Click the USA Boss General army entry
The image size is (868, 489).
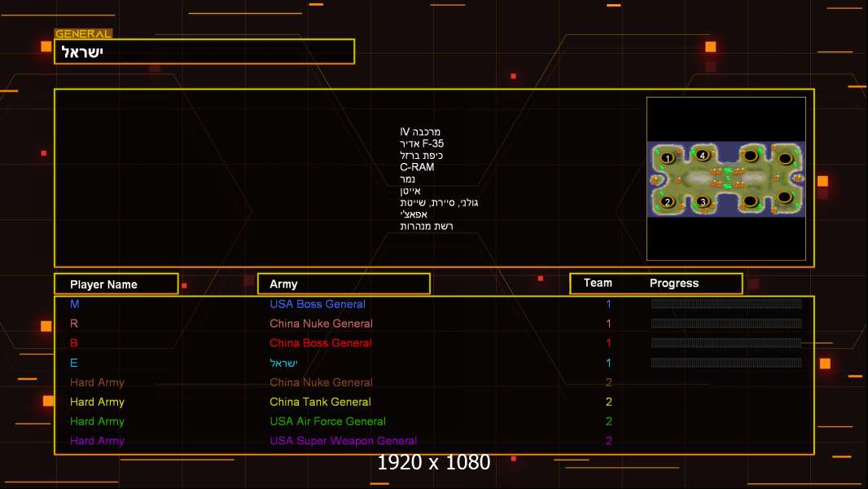318,304
